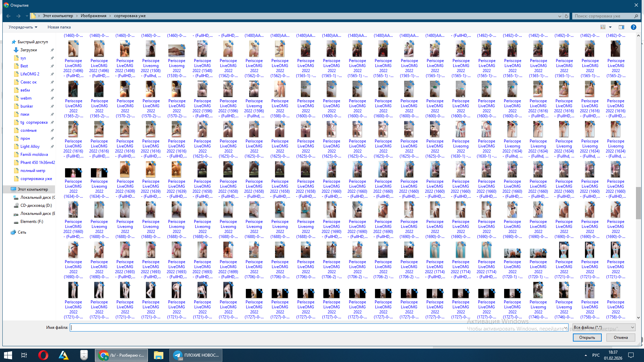Click the Back navigation arrow
The width and height of the screenshot is (644, 362).
click(8, 16)
